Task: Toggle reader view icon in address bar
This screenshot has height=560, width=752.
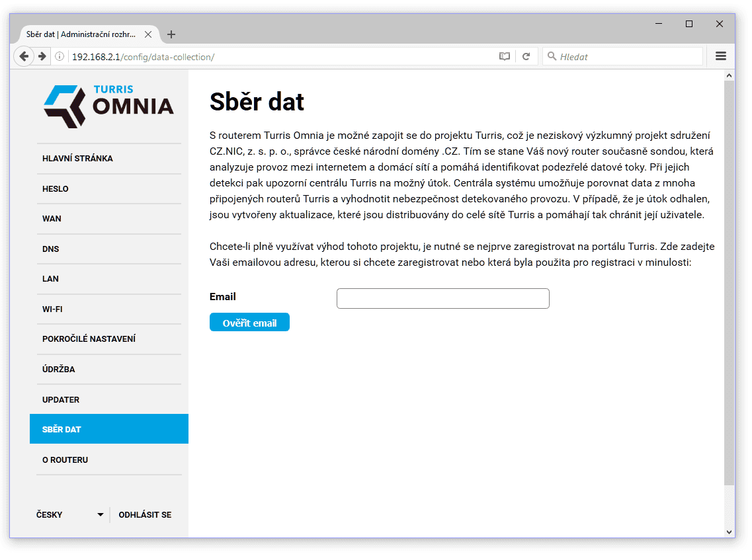Action: click(x=505, y=57)
